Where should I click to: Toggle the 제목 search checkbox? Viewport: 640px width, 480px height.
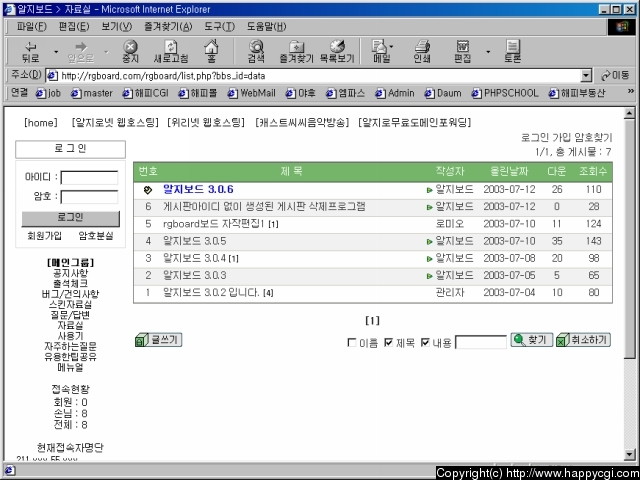(389, 342)
